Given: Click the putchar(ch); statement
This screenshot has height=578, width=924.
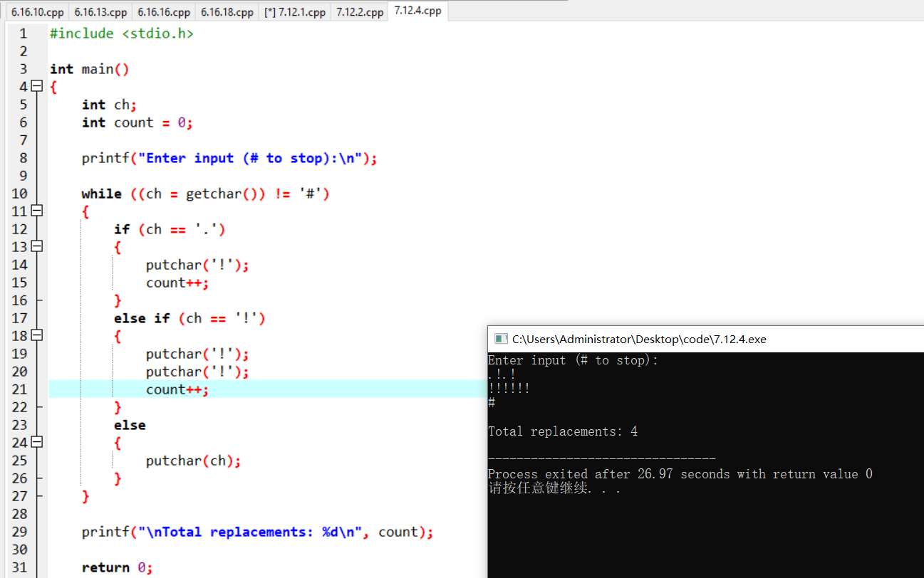Looking at the screenshot, I should point(193,461).
